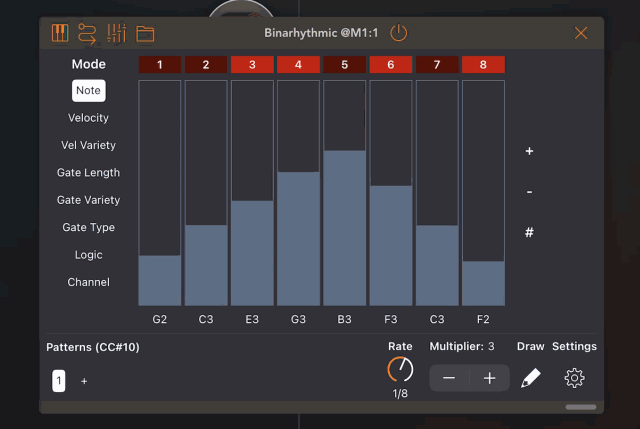Viewport: 640px width, 429px height.
Task: Adjust step 8 note bar (F2)
Action: (483, 193)
